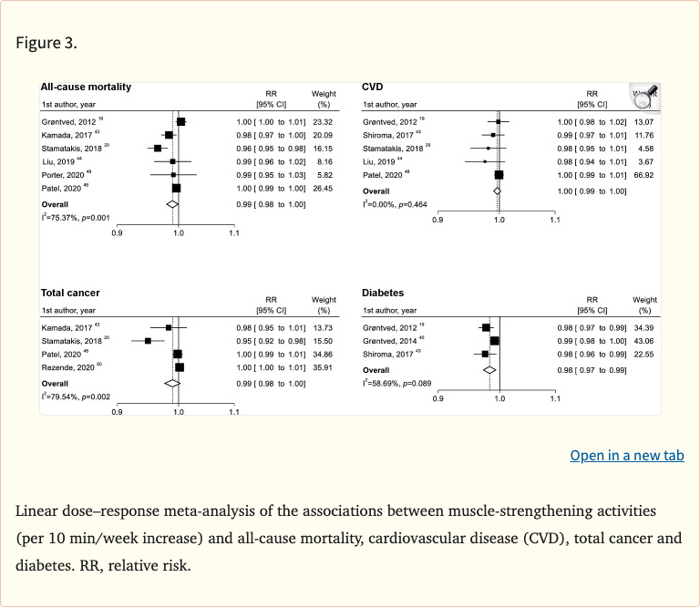Click the Diabetes overall diamond marker

point(489,370)
